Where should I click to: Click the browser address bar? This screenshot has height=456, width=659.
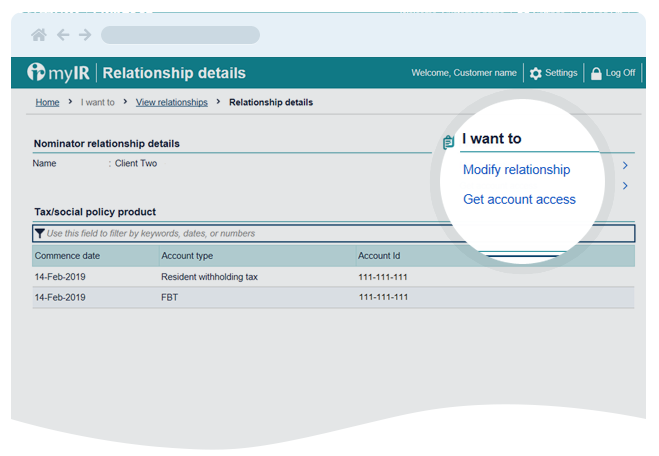(x=180, y=35)
